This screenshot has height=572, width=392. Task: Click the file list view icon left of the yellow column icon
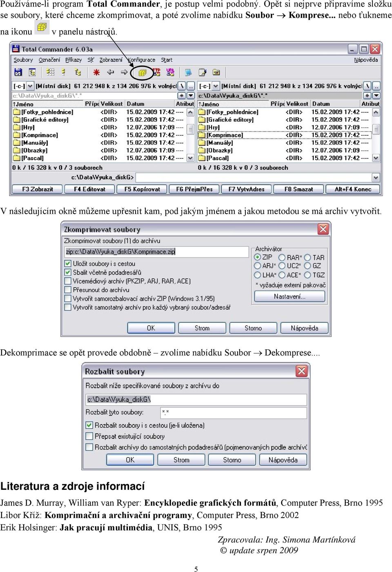pos(50,72)
